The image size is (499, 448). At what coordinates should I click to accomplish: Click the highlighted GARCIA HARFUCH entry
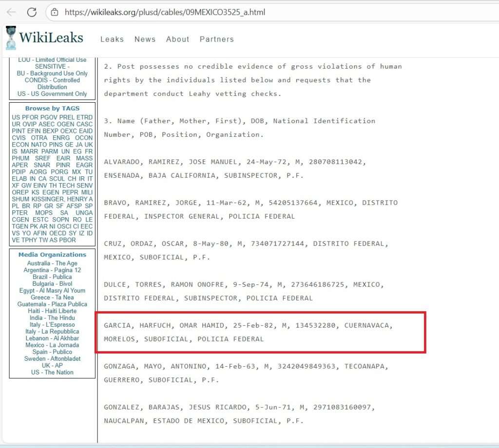pos(249,332)
